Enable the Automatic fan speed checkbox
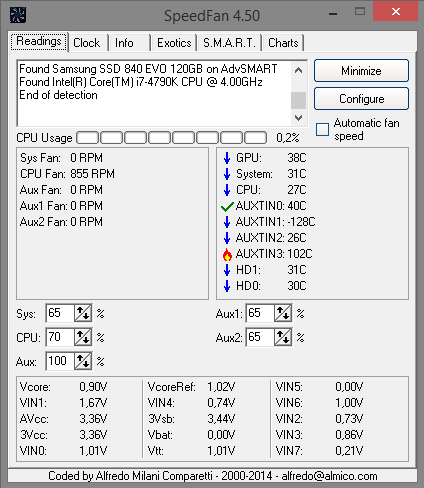Screen dimensions: 424x488 (322, 129)
